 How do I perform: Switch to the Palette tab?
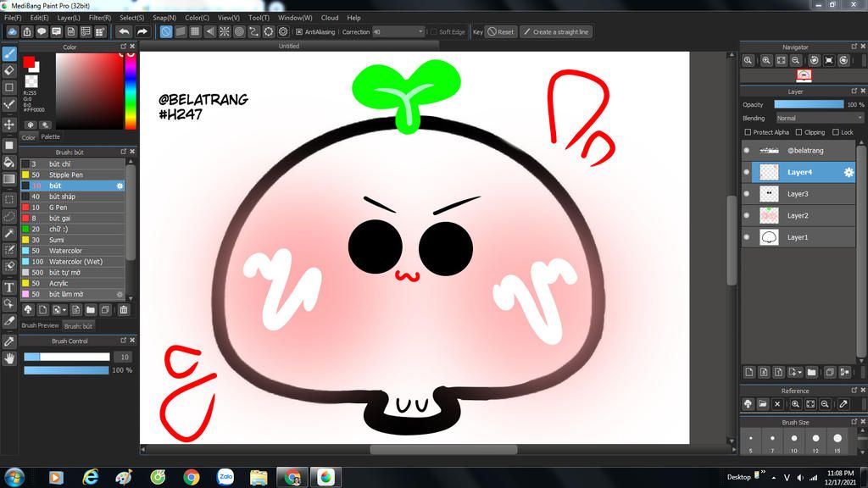[50, 137]
